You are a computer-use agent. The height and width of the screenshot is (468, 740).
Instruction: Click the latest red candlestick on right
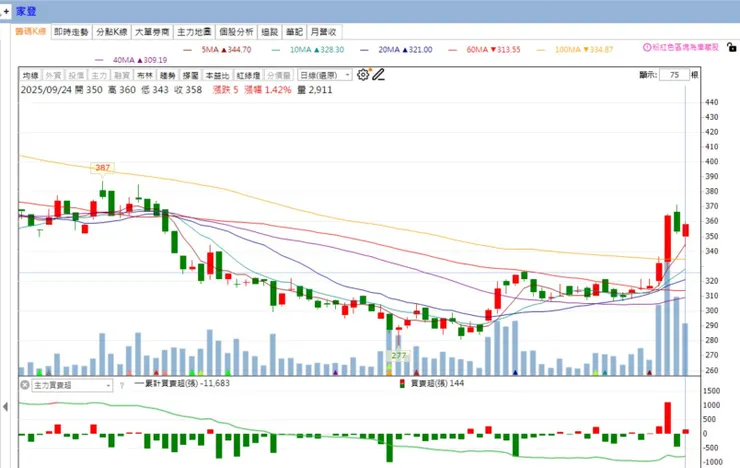pos(685,230)
